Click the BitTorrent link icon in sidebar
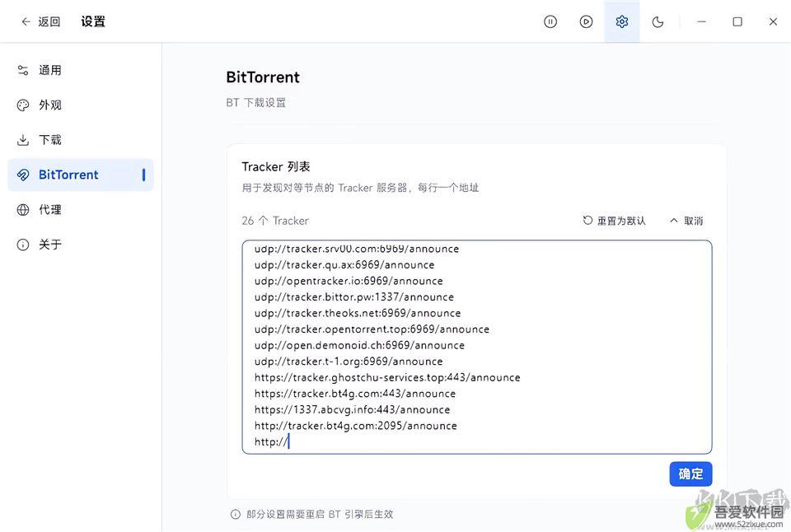 click(x=23, y=175)
